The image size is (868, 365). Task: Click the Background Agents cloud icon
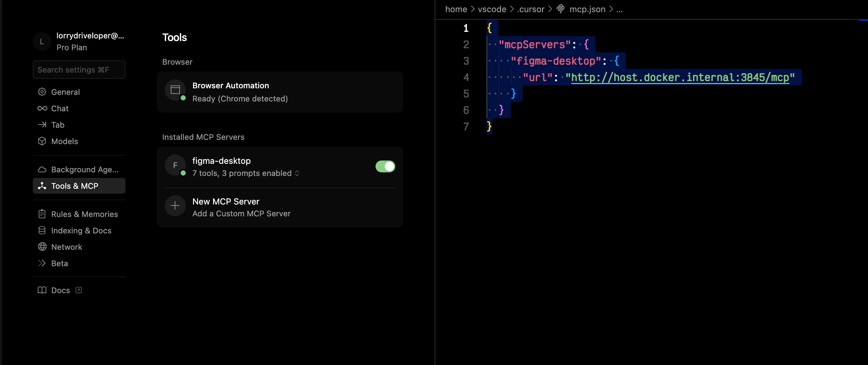tap(42, 169)
